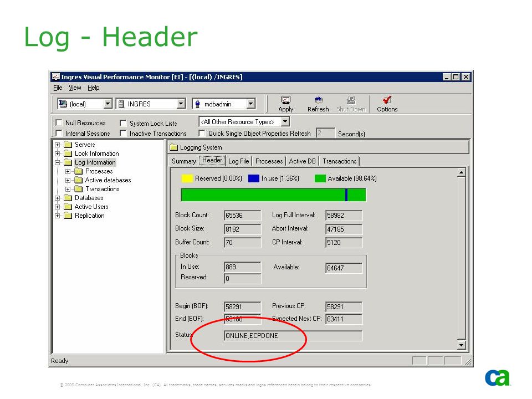Screen dimensions: 532x399
Task: Switch to the Active DB tab
Action: click(303, 161)
